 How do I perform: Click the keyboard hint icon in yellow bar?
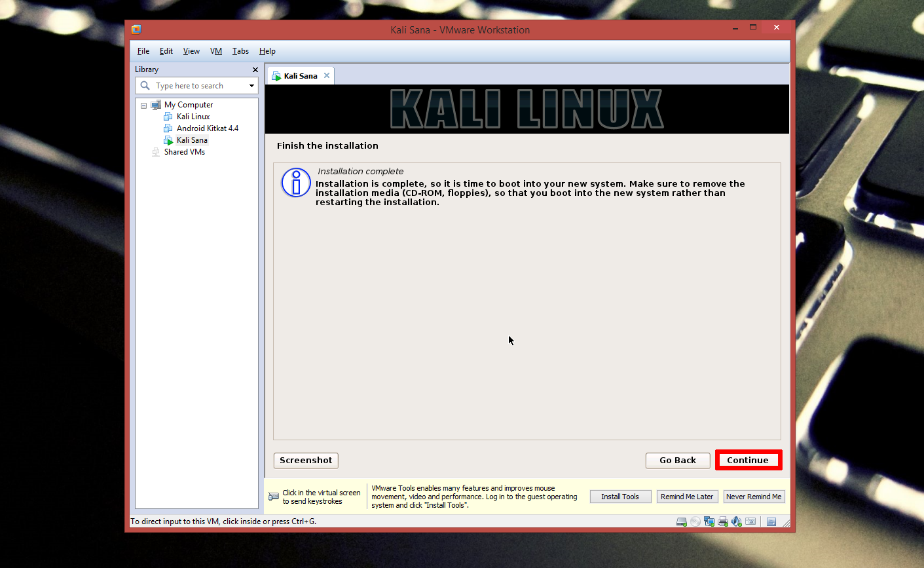tap(274, 497)
